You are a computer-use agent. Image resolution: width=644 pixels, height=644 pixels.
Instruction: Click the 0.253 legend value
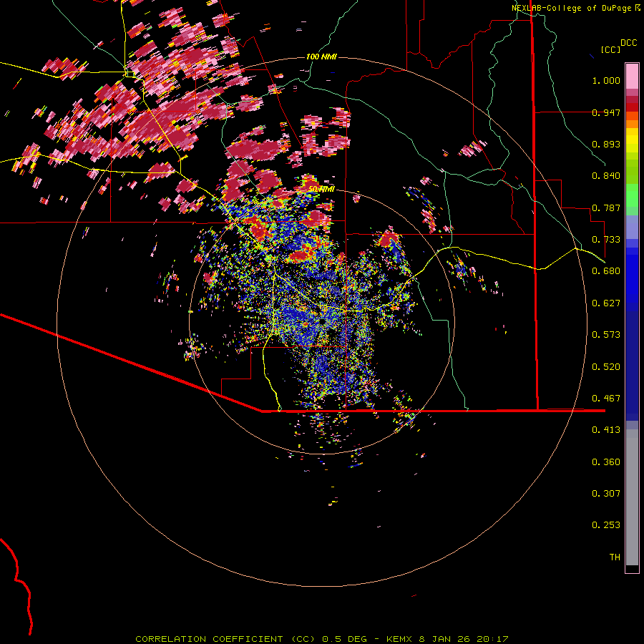click(x=606, y=525)
